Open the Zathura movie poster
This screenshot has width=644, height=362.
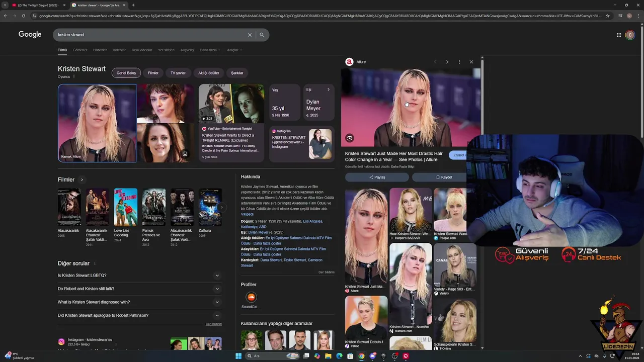[x=210, y=207]
